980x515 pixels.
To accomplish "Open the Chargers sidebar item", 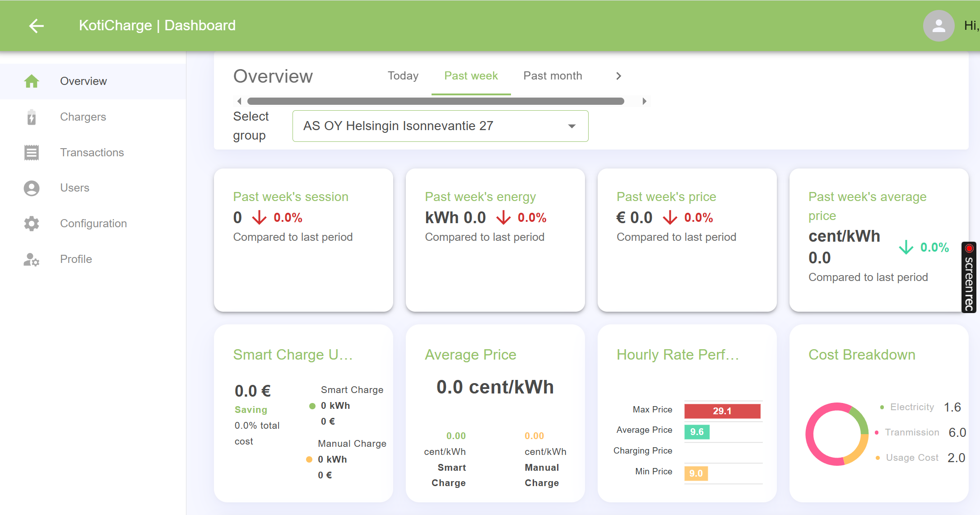I will 93,117.
